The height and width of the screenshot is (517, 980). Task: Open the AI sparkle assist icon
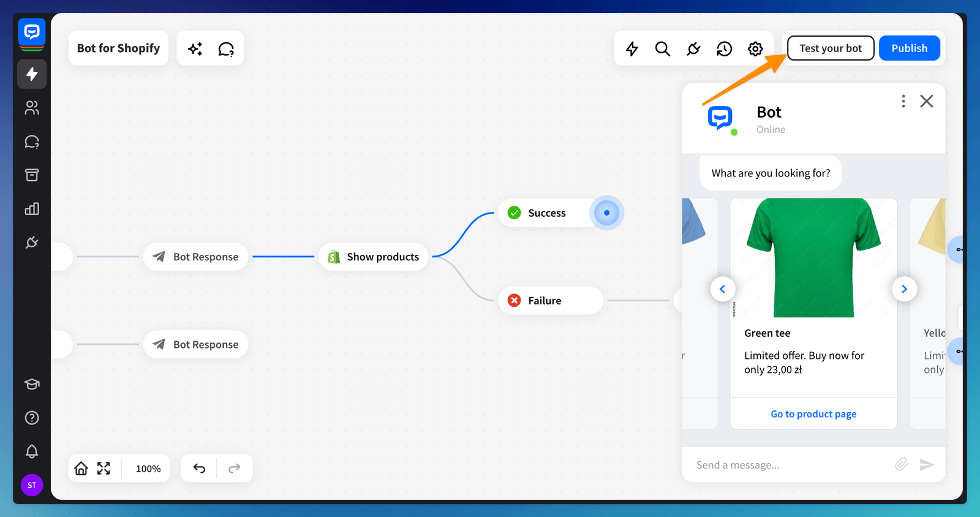click(195, 49)
